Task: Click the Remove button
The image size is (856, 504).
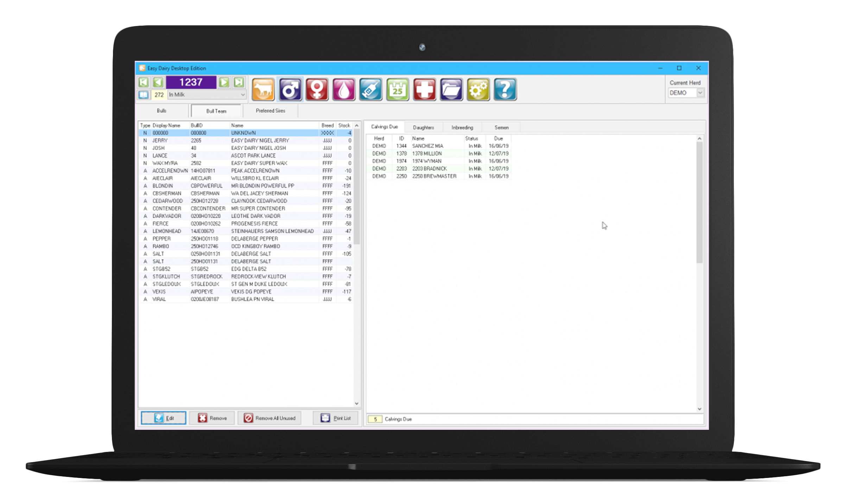Action: 212,418
